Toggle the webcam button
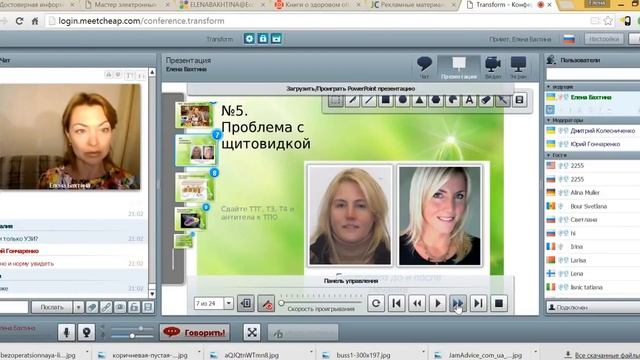 coord(87,332)
